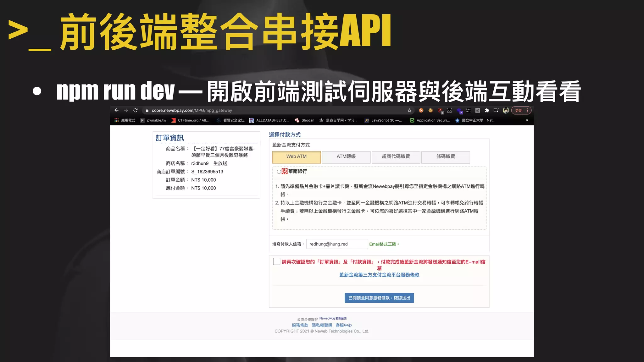Select the 條碼繳費 payment tab
The width and height of the screenshot is (644, 362).
click(x=446, y=157)
